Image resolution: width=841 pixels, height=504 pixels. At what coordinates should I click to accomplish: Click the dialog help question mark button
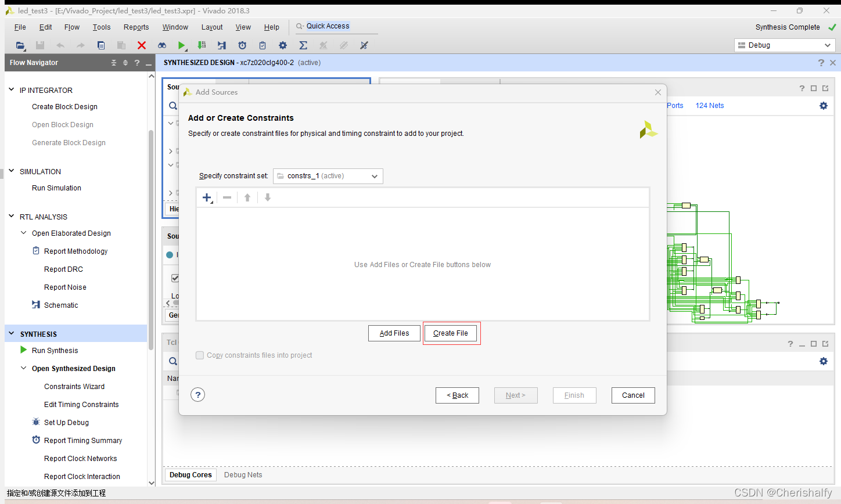[198, 395]
